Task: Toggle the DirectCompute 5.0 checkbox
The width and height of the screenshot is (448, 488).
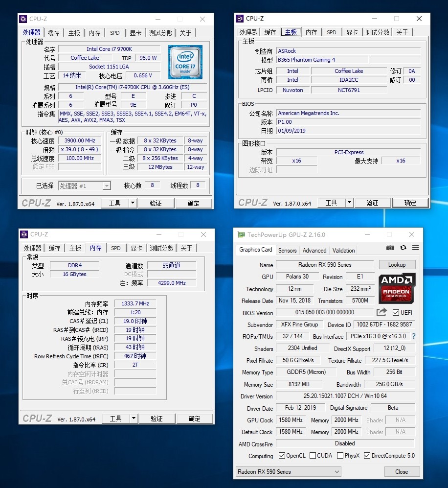Action: (367, 455)
